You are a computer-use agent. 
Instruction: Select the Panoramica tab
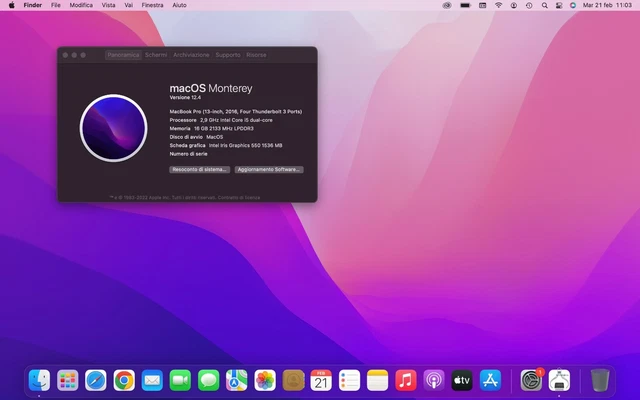pyautogui.click(x=123, y=55)
